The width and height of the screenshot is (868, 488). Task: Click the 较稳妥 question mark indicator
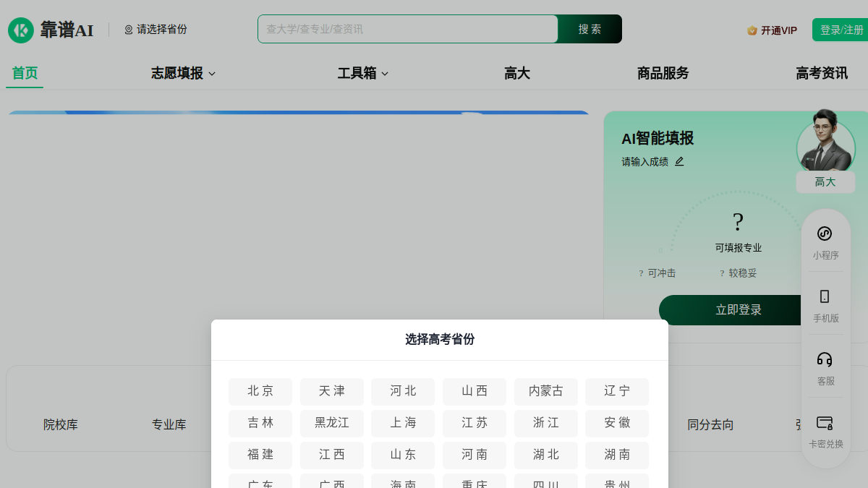(x=722, y=273)
